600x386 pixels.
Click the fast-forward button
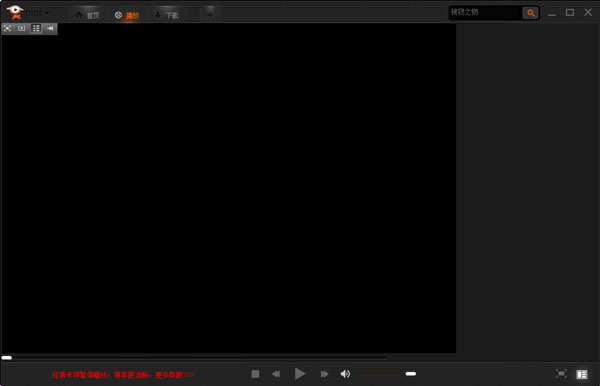click(x=324, y=374)
